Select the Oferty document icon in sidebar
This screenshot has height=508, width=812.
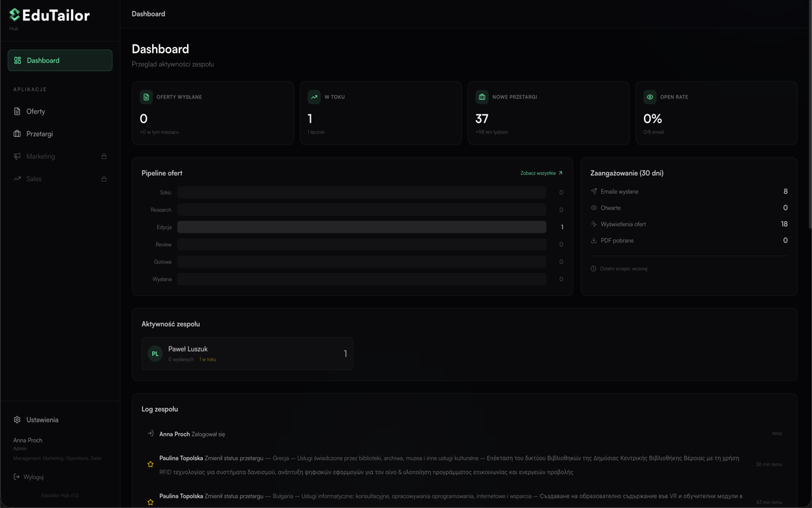[x=16, y=111]
